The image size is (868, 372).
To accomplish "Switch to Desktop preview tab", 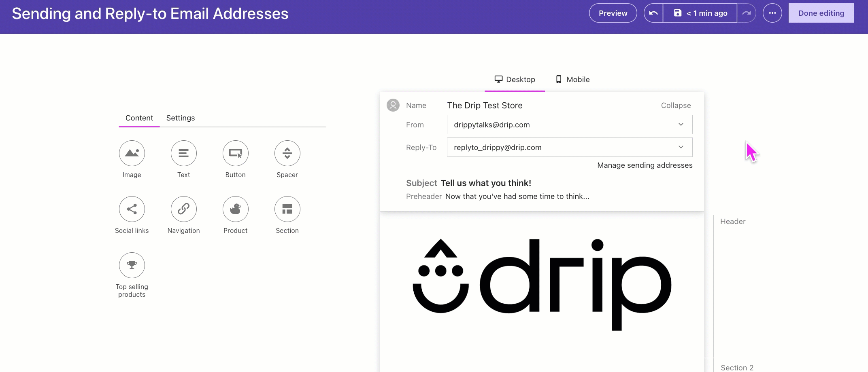I will point(515,79).
